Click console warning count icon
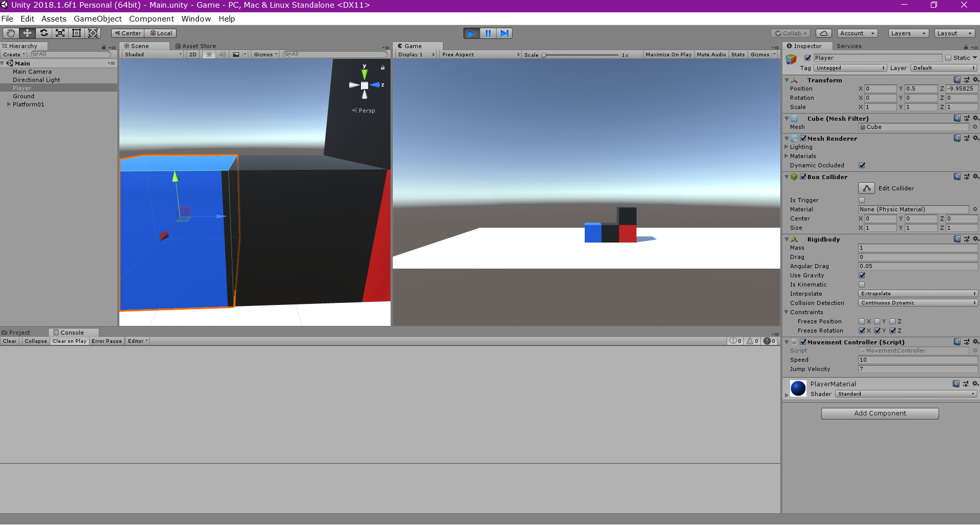The image size is (980, 525). (x=753, y=341)
